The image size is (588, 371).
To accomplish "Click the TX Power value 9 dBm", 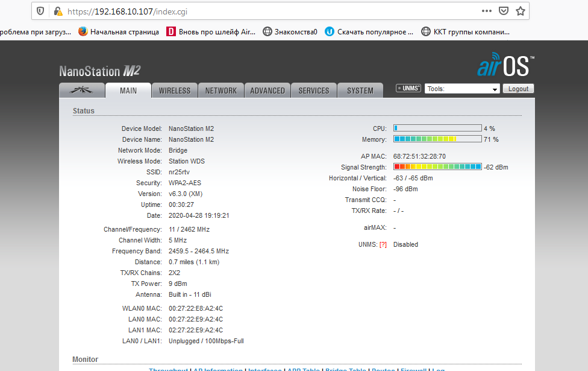I will (178, 284).
